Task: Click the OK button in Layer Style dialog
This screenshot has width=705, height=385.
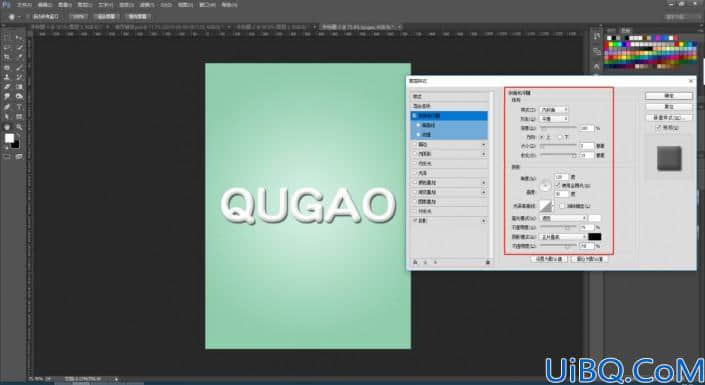Action: (669, 96)
